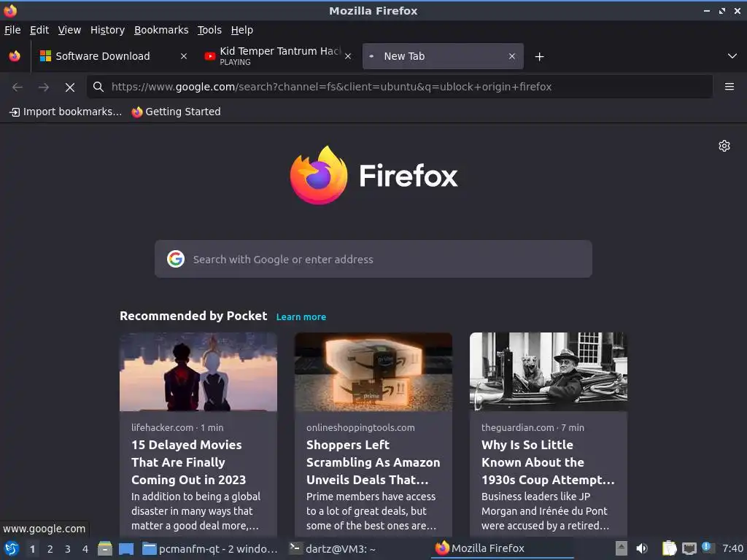Open the Spider-Verse movie thumbnail
This screenshot has width=747, height=560.
point(198,372)
